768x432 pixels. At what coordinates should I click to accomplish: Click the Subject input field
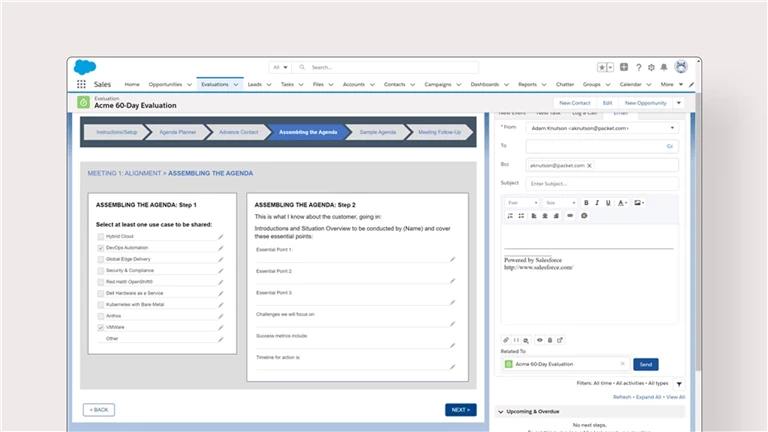point(602,184)
